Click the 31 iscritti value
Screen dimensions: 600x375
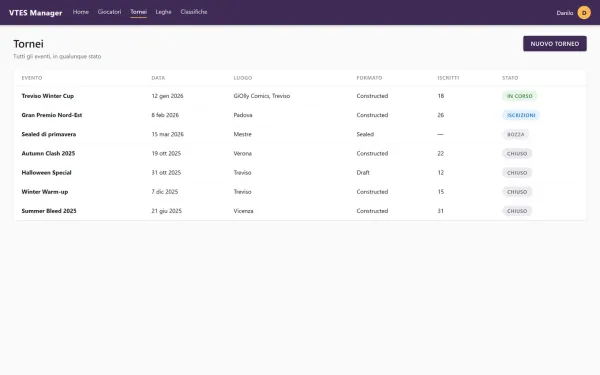pos(441,211)
